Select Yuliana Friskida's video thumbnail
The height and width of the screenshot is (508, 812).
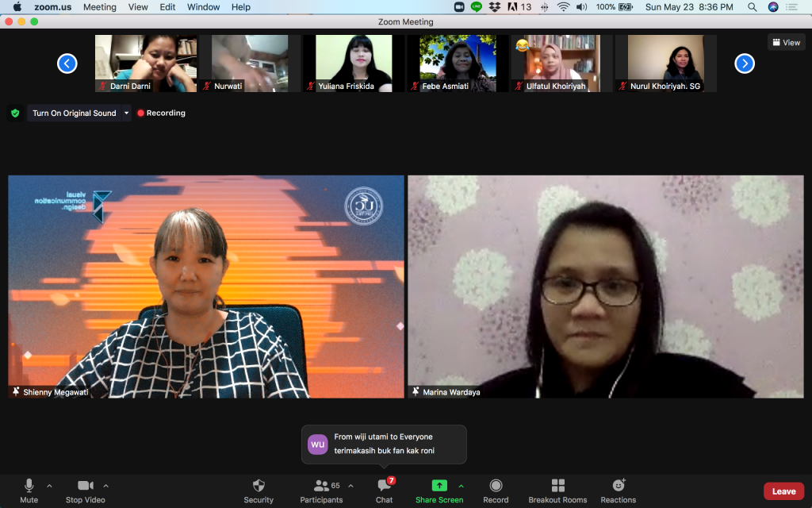point(354,63)
